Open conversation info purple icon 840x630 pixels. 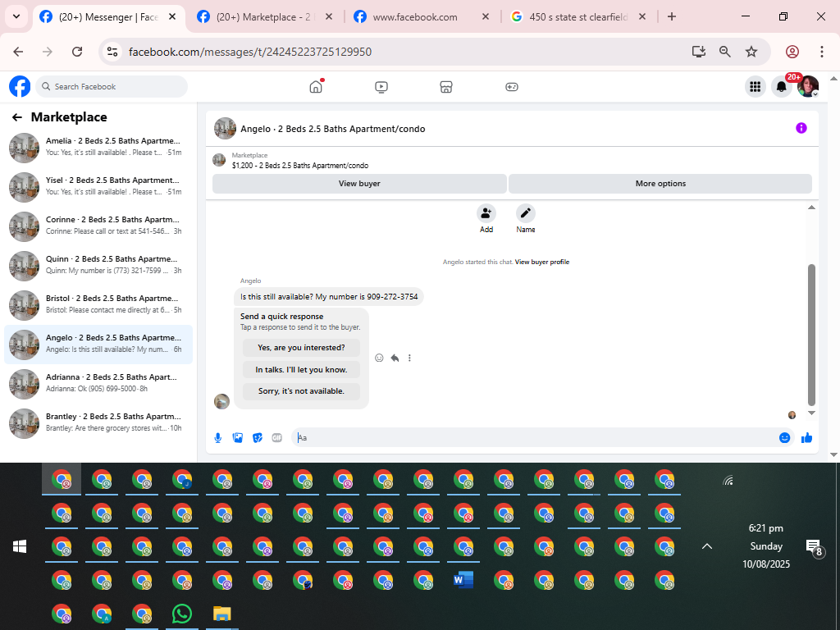[801, 128]
